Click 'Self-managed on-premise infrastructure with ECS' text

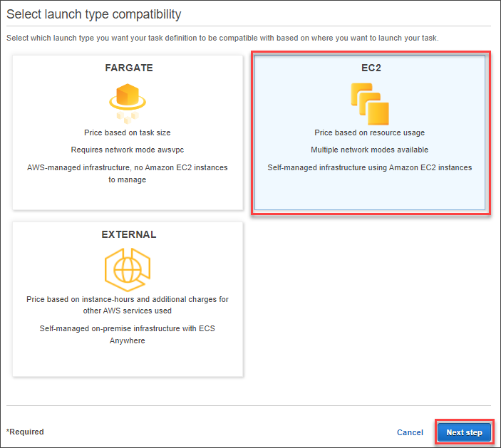coord(127,328)
